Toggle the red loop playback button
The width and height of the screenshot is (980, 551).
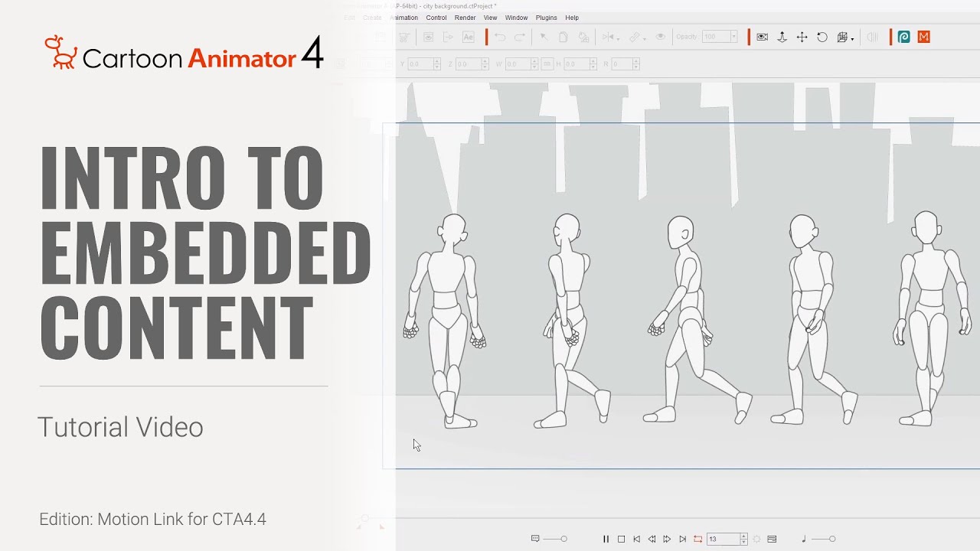click(x=697, y=539)
